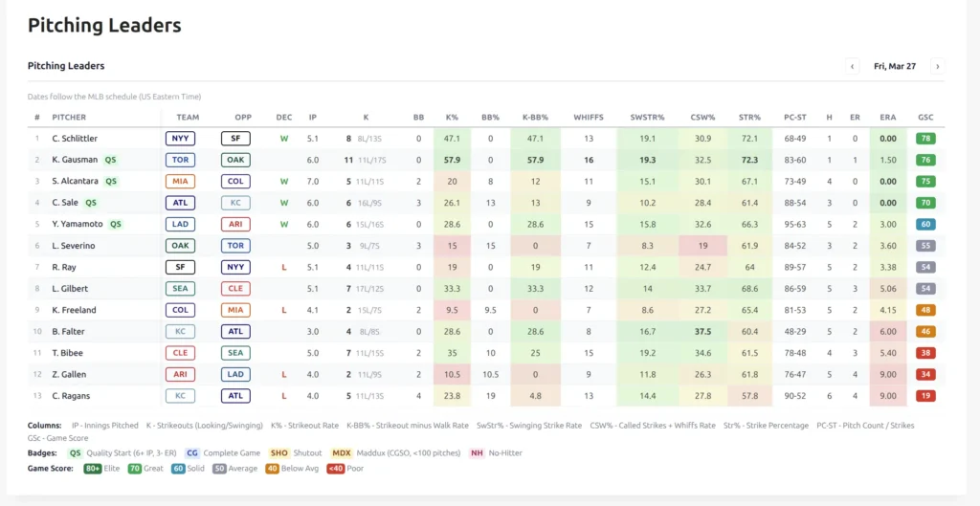980x506 pixels.
Task: Sort by PC-ST column header
Action: [x=794, y=117]
